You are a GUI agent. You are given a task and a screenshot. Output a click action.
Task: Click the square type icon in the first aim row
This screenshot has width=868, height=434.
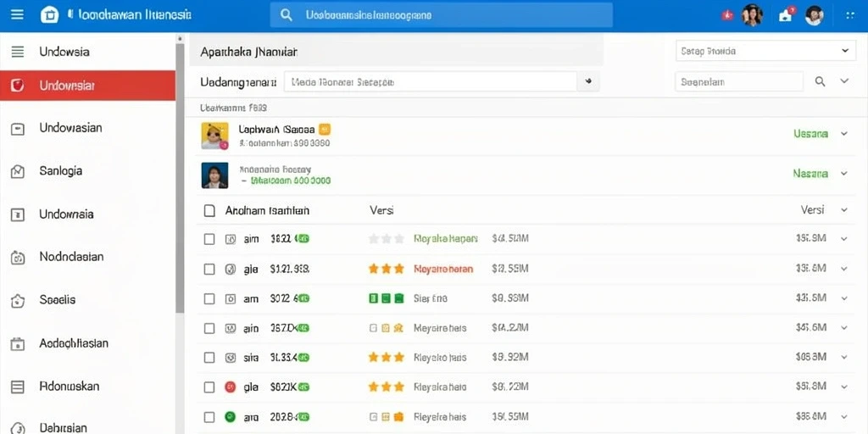(x=231, y=239)
